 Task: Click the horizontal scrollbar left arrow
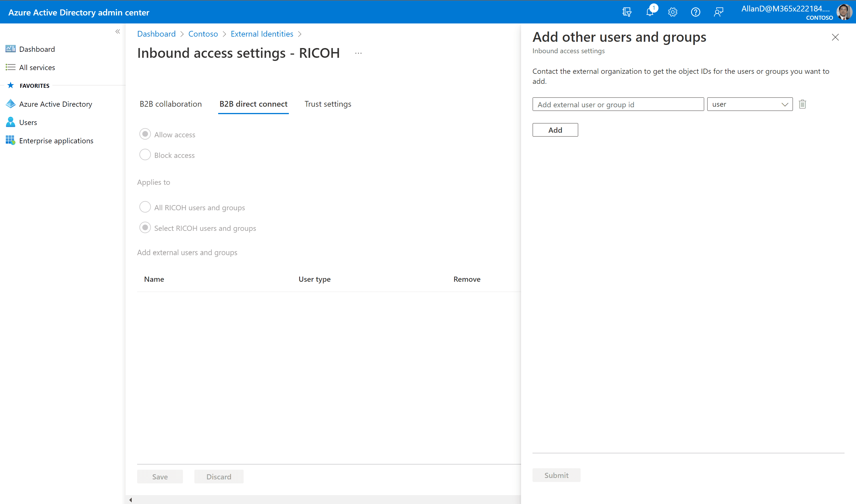(x=131, y=500)
